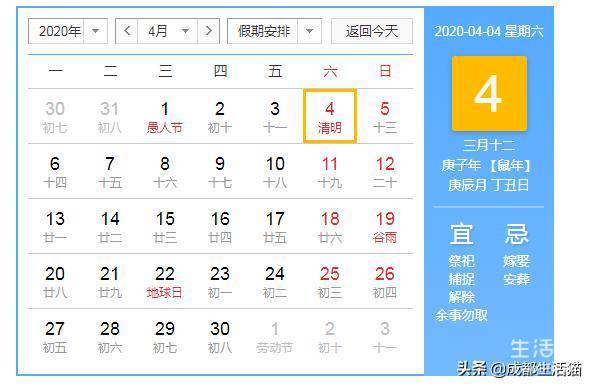
Task: Click the 日 Sunday column header
Action: 385,71
